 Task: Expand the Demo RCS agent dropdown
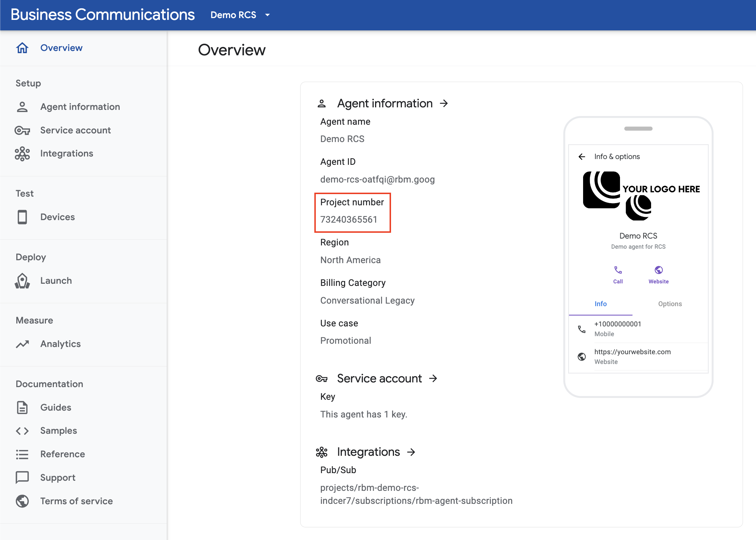[267, 15]
